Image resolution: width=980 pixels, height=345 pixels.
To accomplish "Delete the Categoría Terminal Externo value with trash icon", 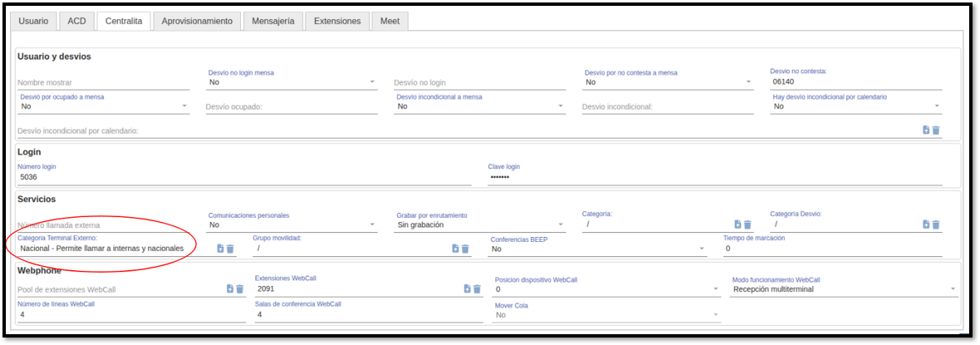I will [x=231, y=249].
